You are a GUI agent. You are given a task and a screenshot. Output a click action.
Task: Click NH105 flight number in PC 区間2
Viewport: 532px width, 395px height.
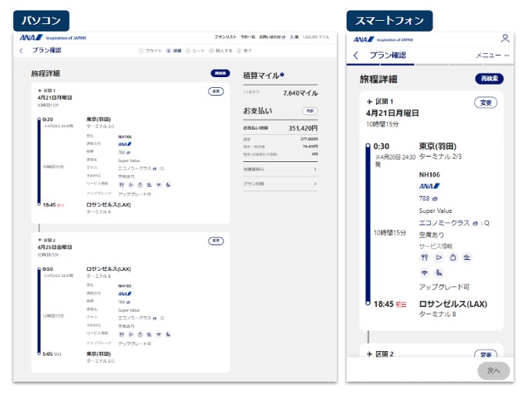click(x=125, y=286)
